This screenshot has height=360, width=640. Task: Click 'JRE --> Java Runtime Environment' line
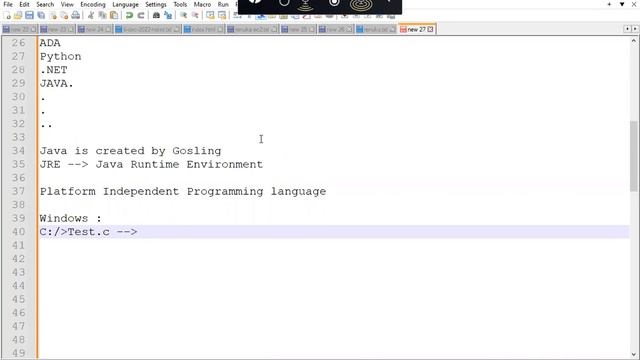point(151,164)
